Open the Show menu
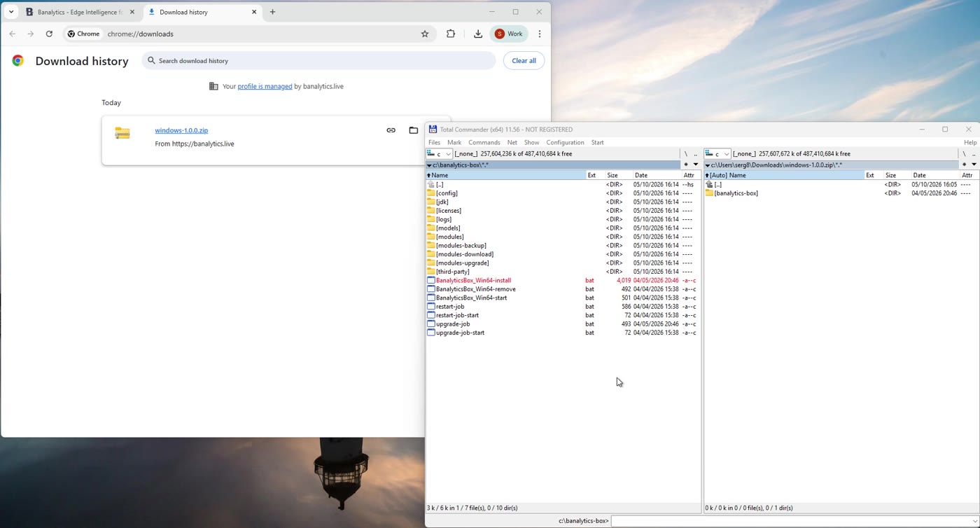 pos(532,142)
